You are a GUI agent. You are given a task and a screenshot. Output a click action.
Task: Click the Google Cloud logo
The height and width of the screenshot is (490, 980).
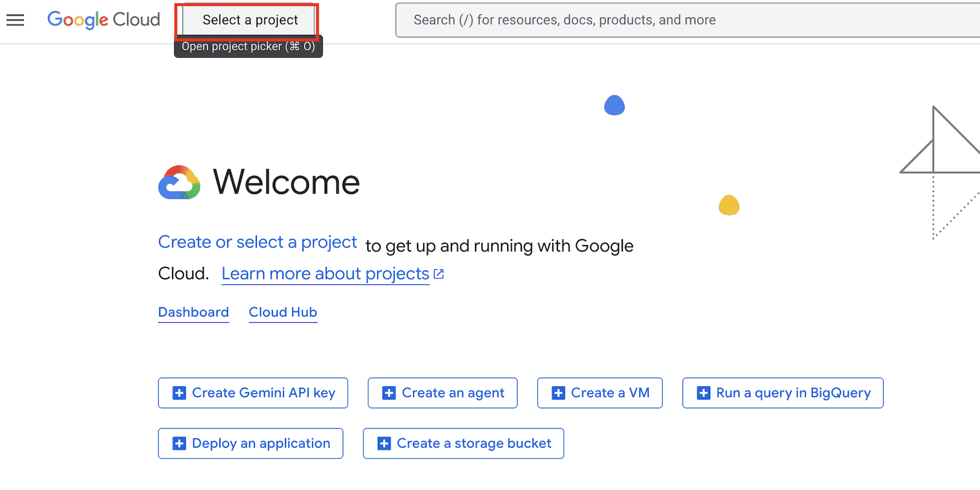click(x=104, y=20)
